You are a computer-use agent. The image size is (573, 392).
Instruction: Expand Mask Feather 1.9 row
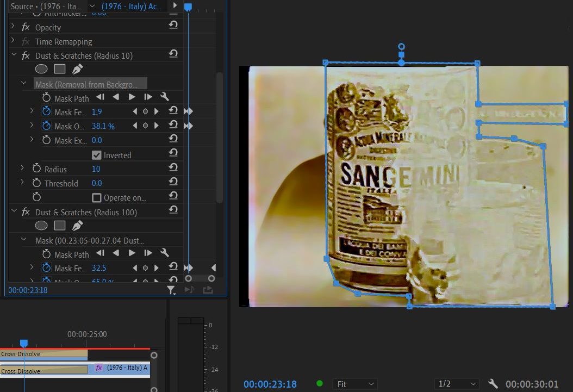coord(32,110)
